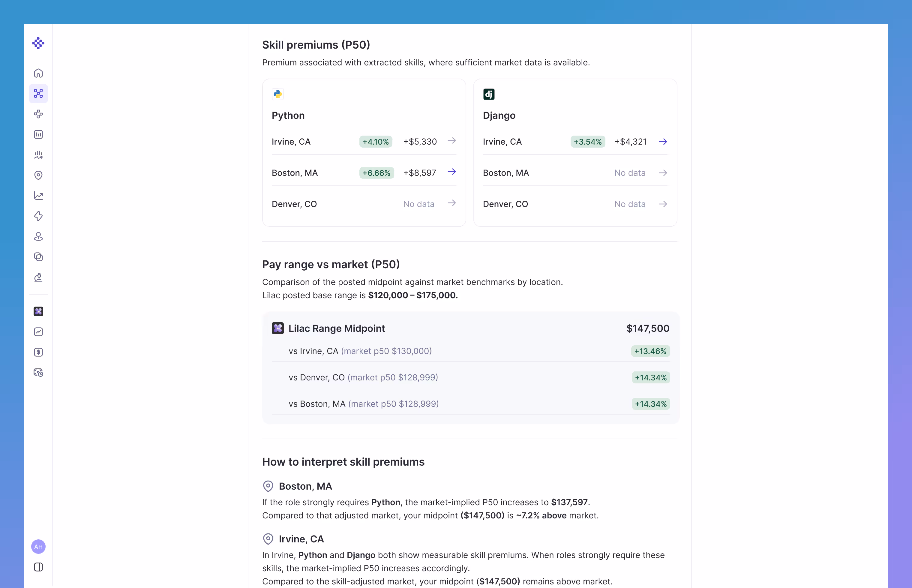Click the home icon in sidebar

[38, 73]
